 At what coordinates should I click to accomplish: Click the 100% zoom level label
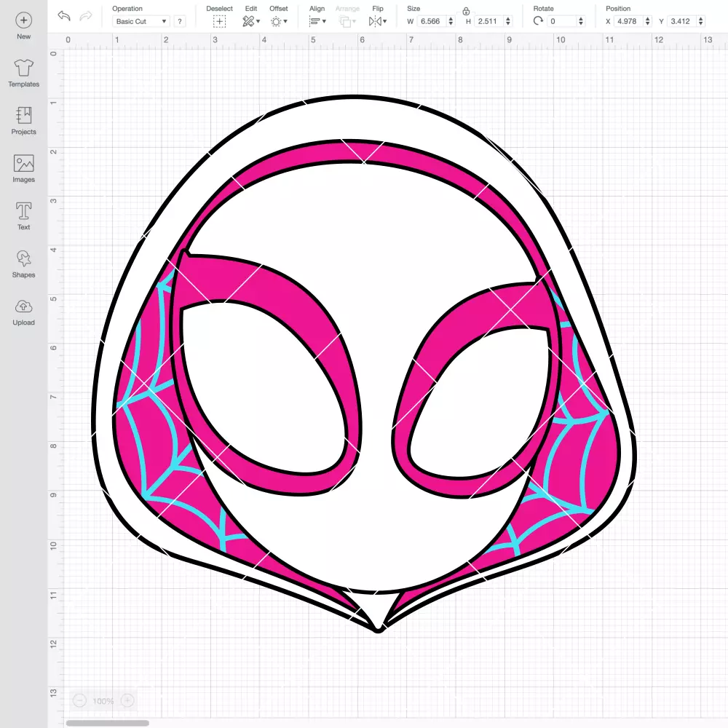click(x=103, y=701)
